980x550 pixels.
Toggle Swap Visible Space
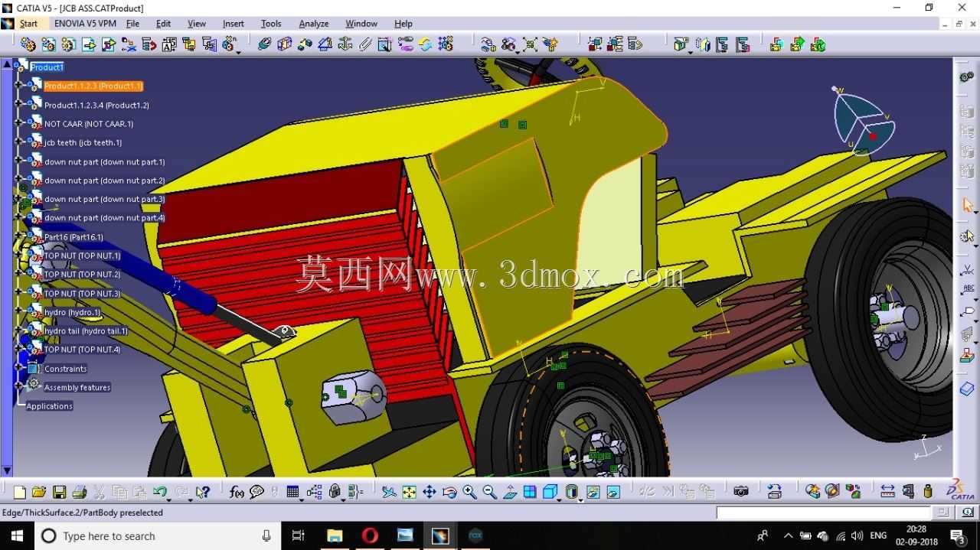613,492
